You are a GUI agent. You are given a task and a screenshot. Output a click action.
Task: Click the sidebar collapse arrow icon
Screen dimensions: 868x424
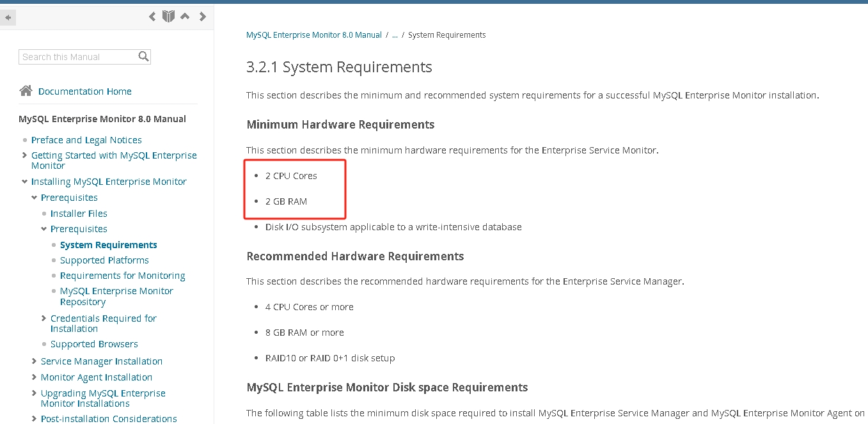pyautogui.click(x=8, y=17)
